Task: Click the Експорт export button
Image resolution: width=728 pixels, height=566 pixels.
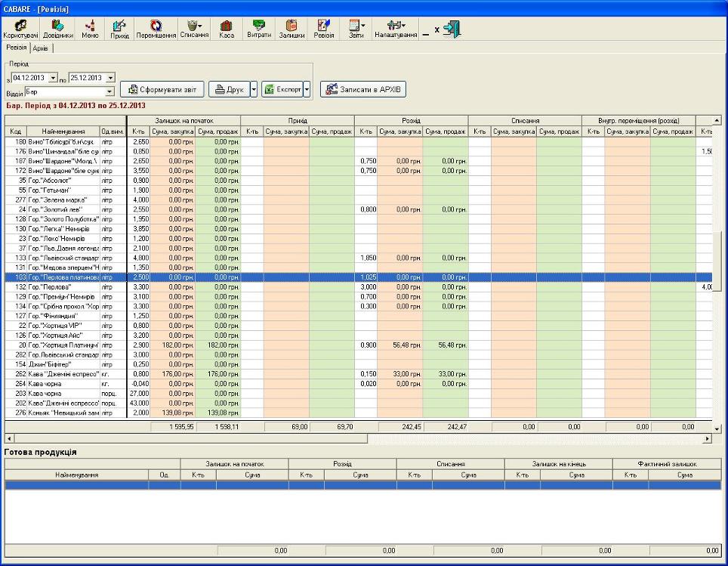Action: (x=282, y=89)
